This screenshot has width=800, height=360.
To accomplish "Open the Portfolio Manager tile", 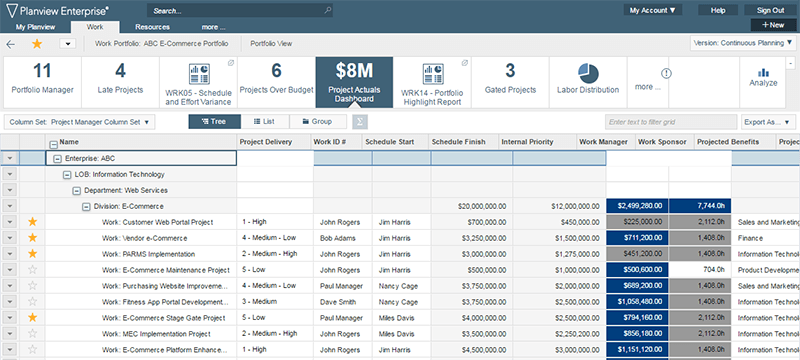I will coord(42,82).
